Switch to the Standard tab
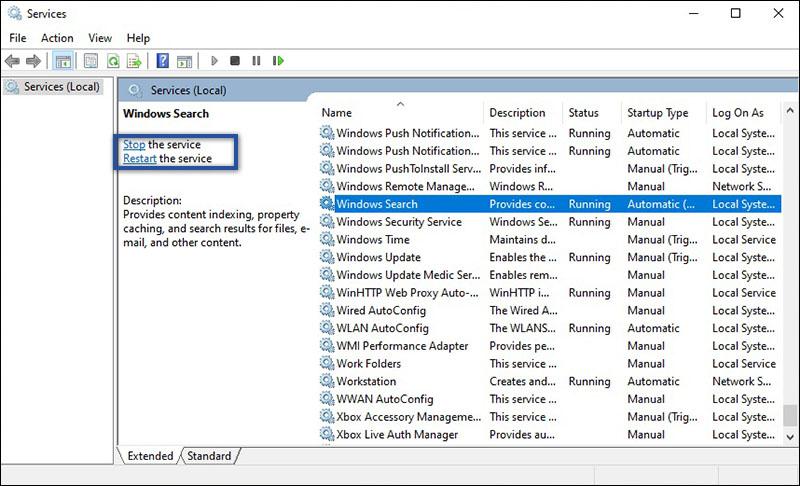Screen dimensions: 800x486 pos(209,456)
